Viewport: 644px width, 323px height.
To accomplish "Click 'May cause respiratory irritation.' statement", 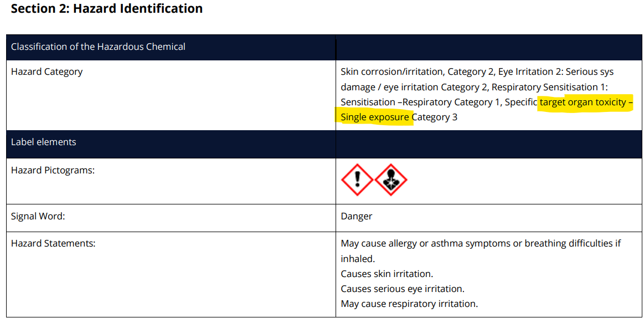I will [x=409, y=304].
